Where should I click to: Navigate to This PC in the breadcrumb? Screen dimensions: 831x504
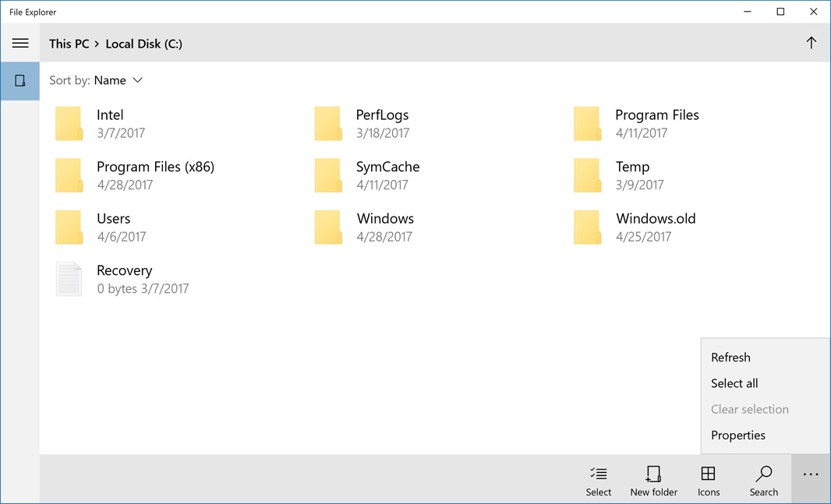click(69, 44)
